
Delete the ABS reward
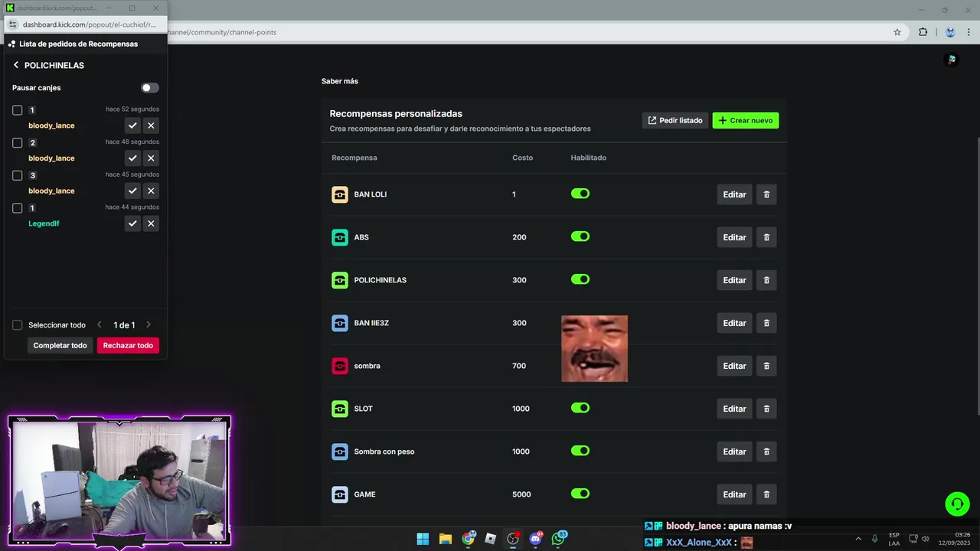[x=766, y=237]
